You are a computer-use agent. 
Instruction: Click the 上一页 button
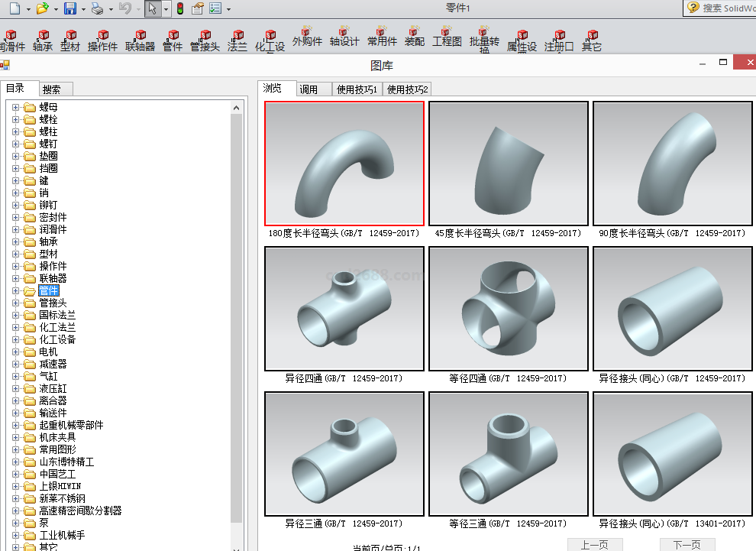tap(594, 545)
